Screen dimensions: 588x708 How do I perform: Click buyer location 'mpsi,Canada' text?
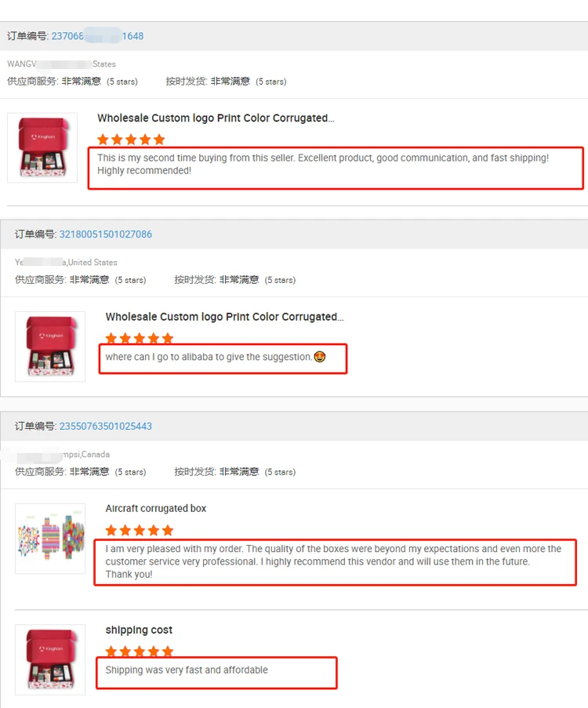(86, 454)
